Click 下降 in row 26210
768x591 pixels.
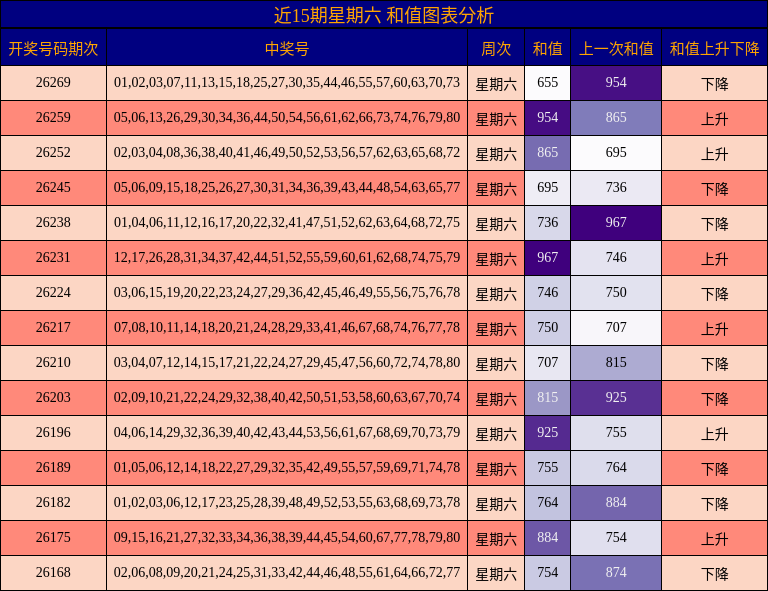point(715,364)
